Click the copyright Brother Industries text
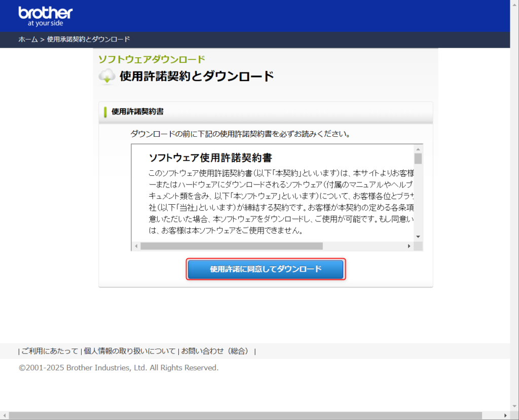 (119, 368)
